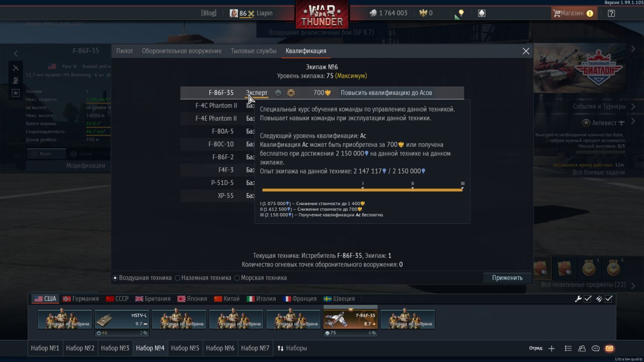Expand the promo panel right arrow
This screenshot has height=362, width=644.
click(x=633, y=49)
